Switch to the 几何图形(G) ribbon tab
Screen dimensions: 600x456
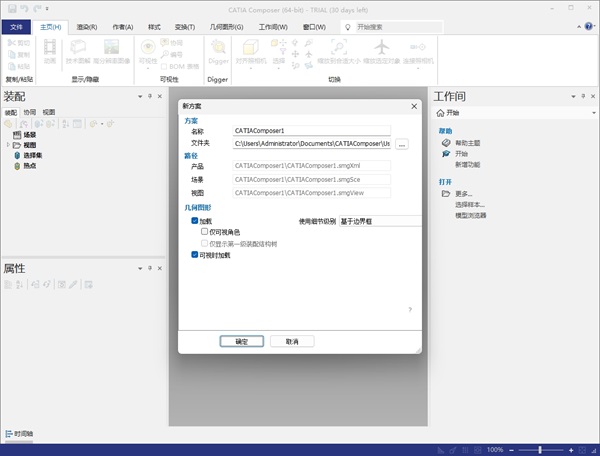227,27
